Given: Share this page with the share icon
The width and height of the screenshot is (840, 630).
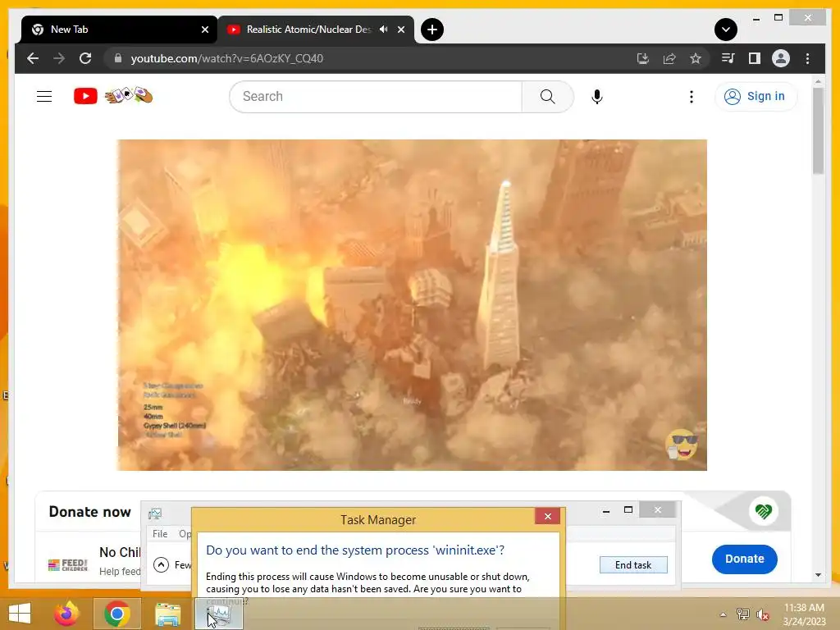Looking at the screenshot, I should coord(669,58).
